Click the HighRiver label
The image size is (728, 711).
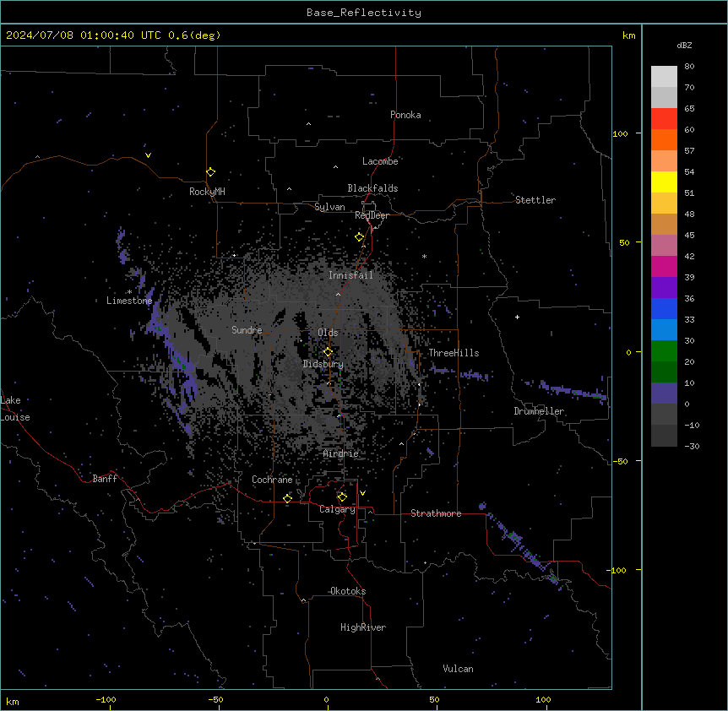363,627
